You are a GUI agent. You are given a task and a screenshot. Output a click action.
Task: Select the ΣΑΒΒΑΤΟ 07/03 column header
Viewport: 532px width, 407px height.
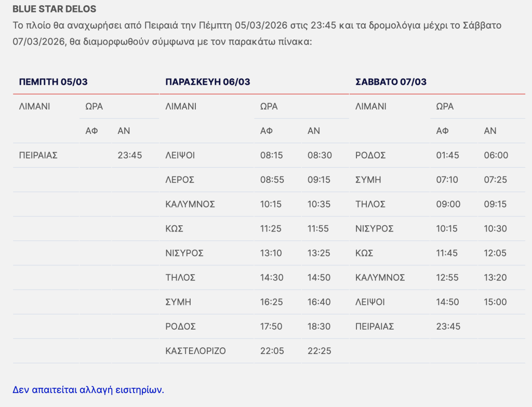pyautogui.click(x=391, y=82)
